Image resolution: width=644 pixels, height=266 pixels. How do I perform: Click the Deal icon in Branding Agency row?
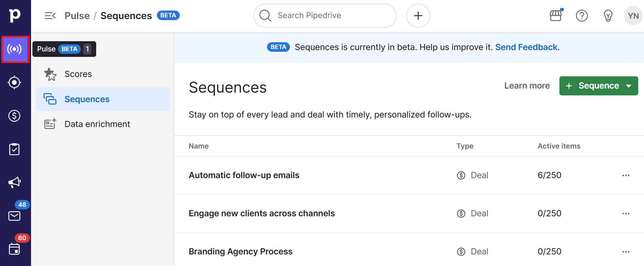pyautogui.click(x=461, y=252)
